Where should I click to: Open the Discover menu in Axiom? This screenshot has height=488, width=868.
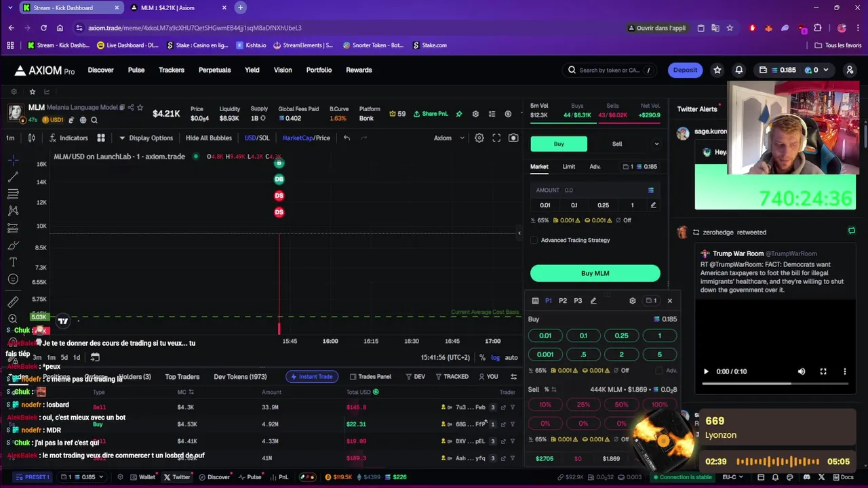coord(100,70)
